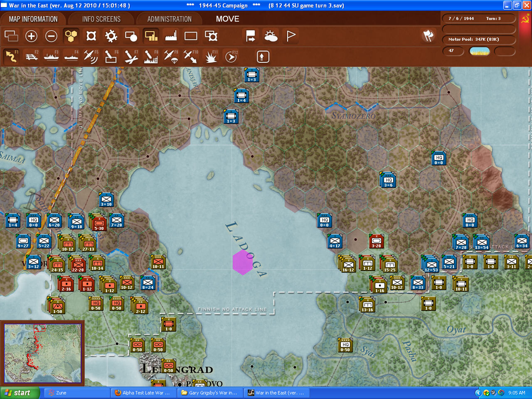This screenshot has width=532, height=399.
Task: Select the F5 air recon icon
Action: point(91,57)
